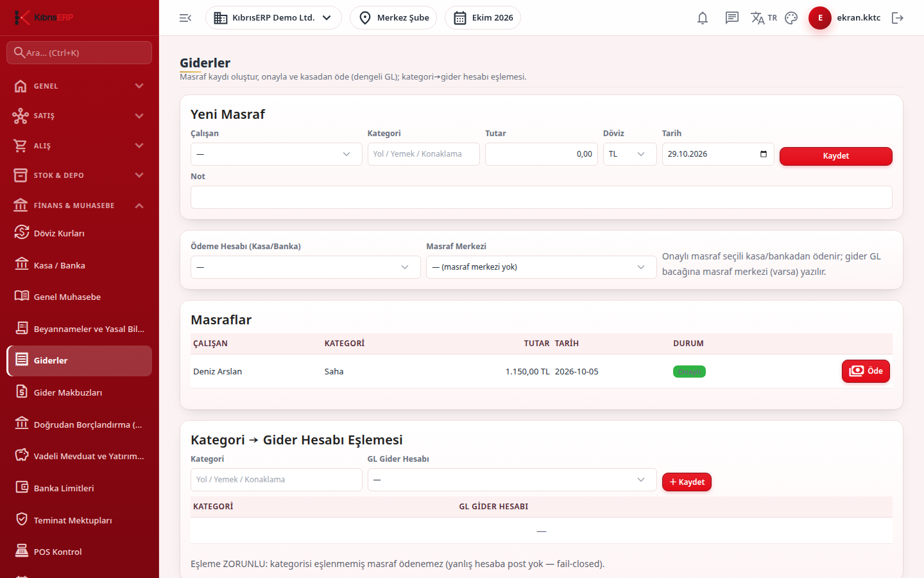The height and width of the screenshot is (578, 924).
Task: Open the Masraf Merkezi dropdown
Action: (x=541, y=267)
